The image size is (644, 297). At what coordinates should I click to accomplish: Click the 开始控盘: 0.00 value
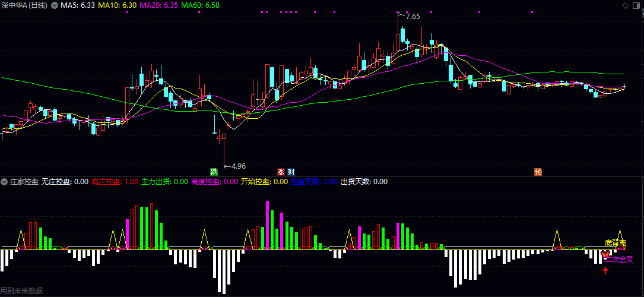[264, 182]
